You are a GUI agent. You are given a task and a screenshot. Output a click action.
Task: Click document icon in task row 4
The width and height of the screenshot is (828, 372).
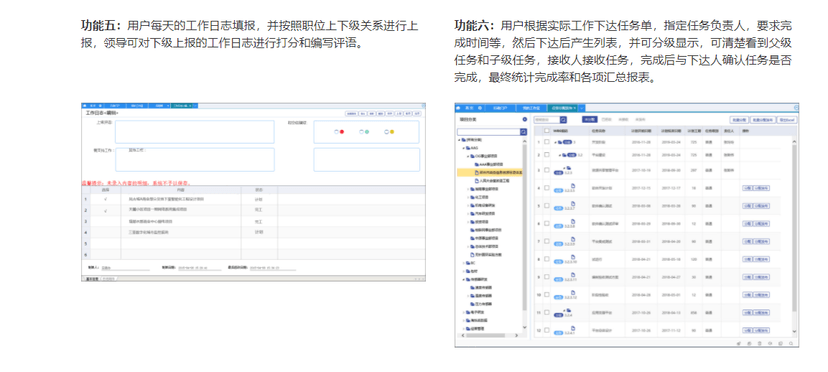pos(573,185)
